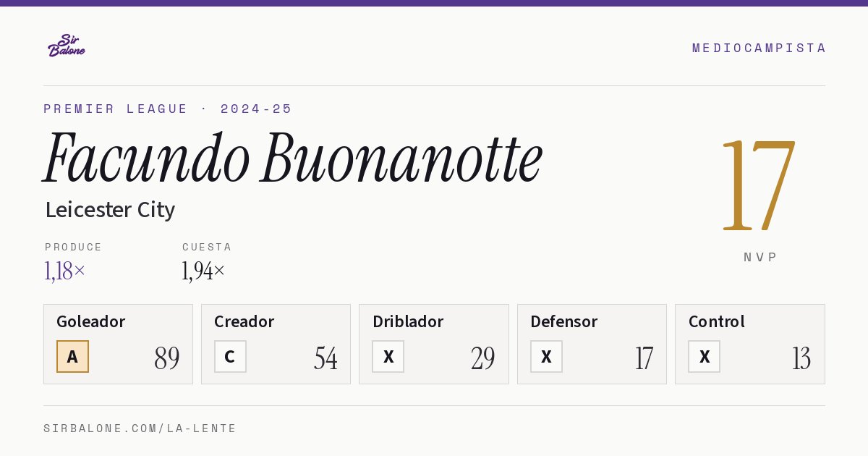The width and height of the screenshot is (868, 456).
Task: Select the A grade badge under Goleador
Action: pos(72,356)
